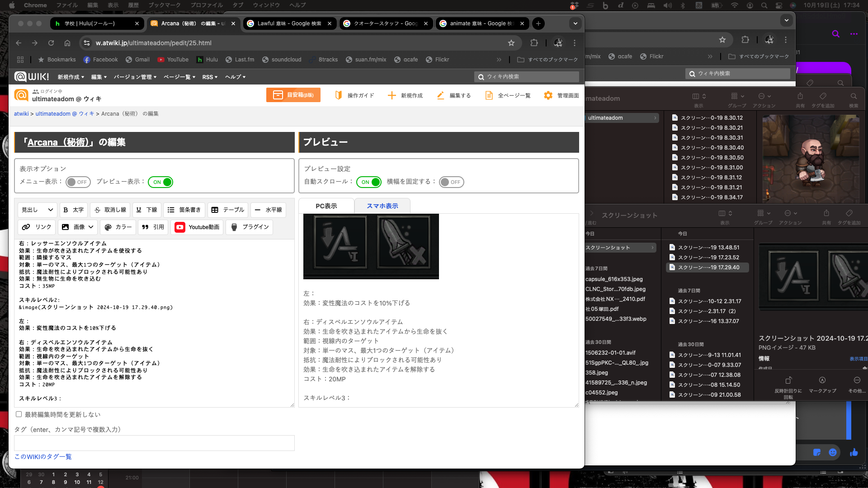868x488 pixels.
Task: Open ブックマーク in macOS menu bar
Action: pyautogui.click(x=165, y=5)
